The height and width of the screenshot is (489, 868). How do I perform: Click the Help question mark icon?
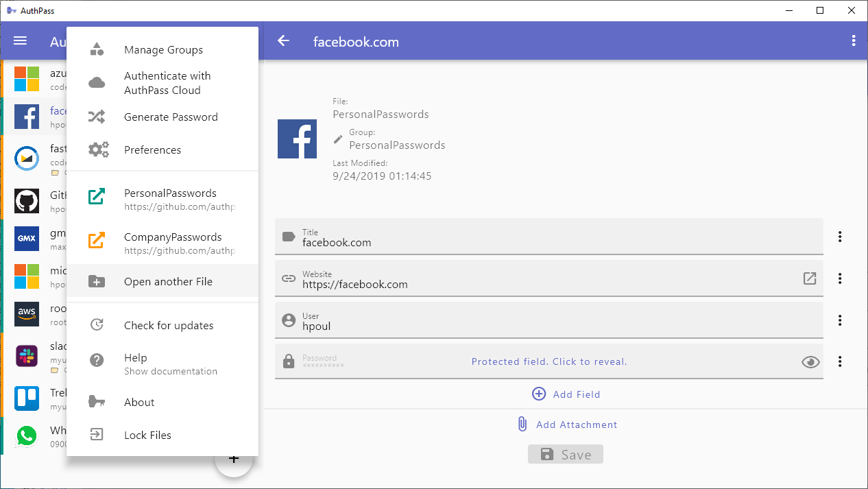click(97, 361)
